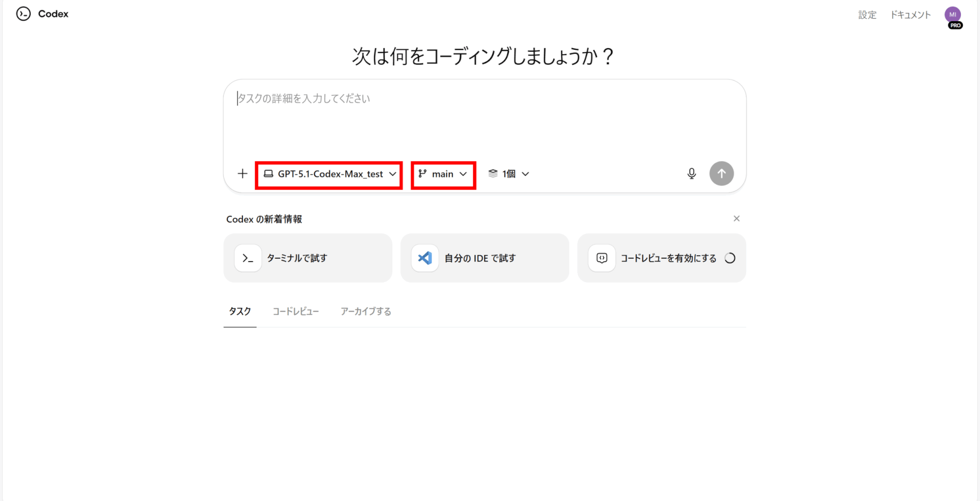This screenshot has height=501, width=980.
Task: Click the task details text input
Action: (x=483, y=120)
